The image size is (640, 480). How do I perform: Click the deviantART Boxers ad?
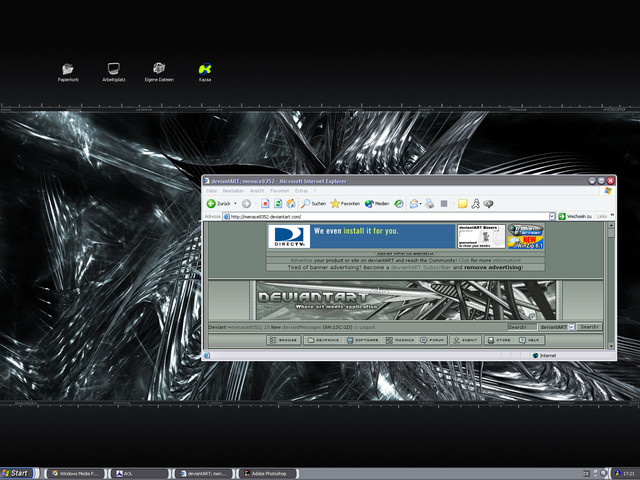481,236
